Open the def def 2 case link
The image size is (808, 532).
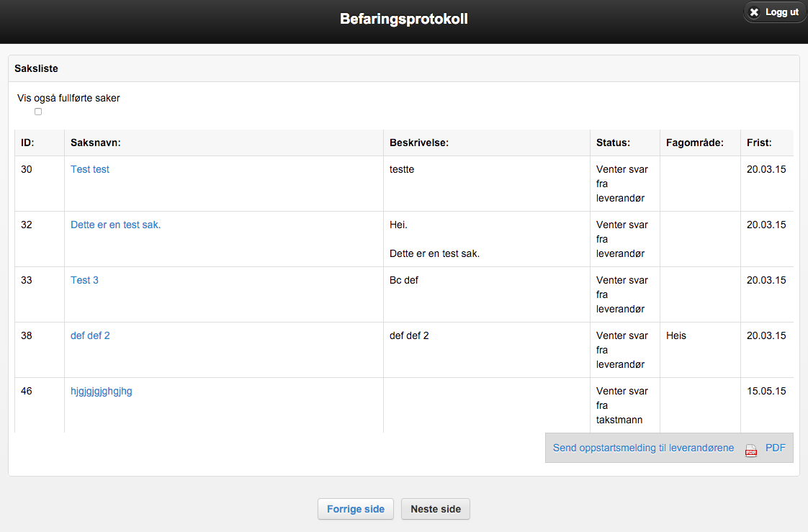90,335
